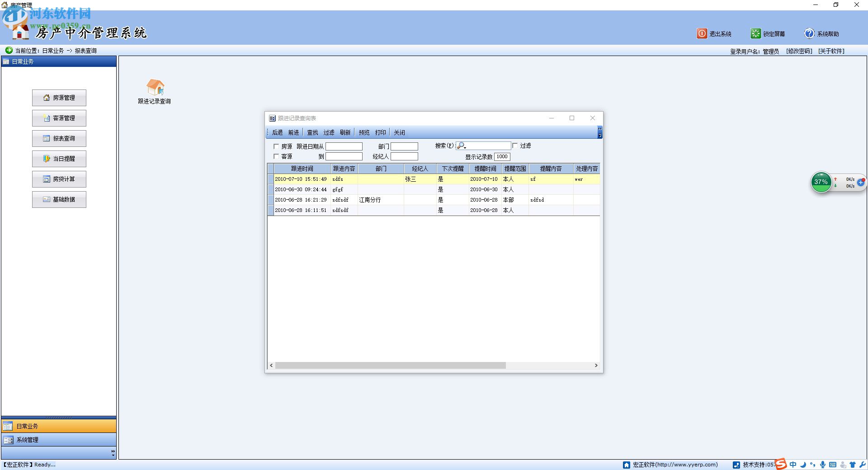The width and height of the screenshot is (868, 470).
Task: Open 当日提醒 from sidebar
Action: point(59,159)
